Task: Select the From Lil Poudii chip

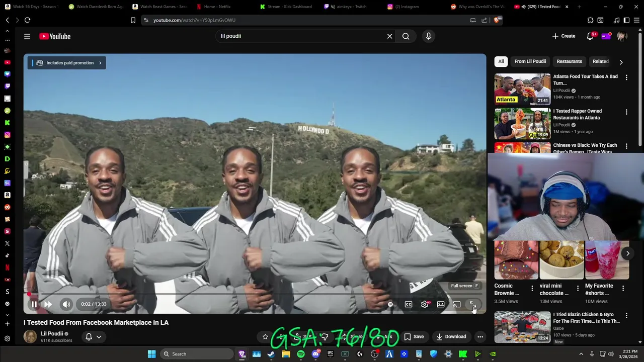Action: 530,61
